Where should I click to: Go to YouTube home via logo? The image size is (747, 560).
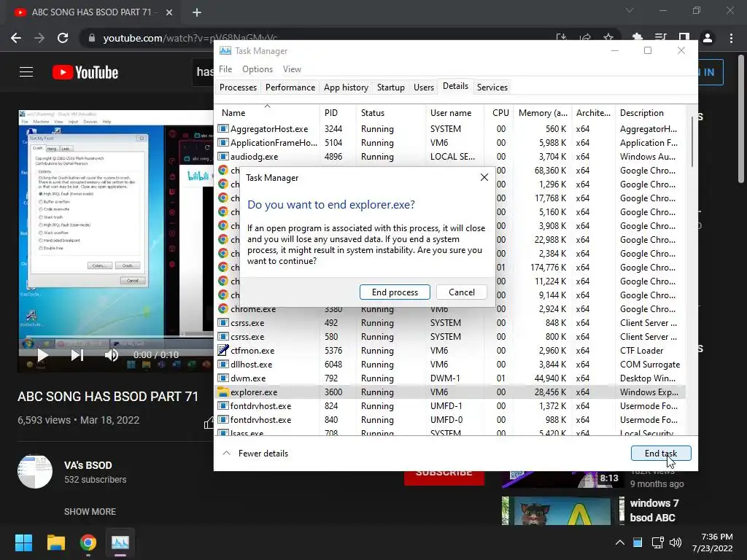point(85,72)
